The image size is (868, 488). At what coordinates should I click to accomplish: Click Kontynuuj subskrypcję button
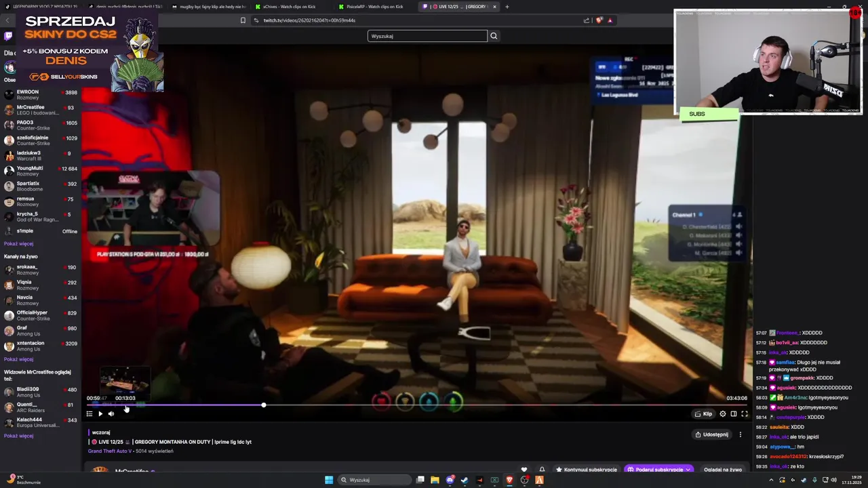pyautogui.click(x=587, y=469)
